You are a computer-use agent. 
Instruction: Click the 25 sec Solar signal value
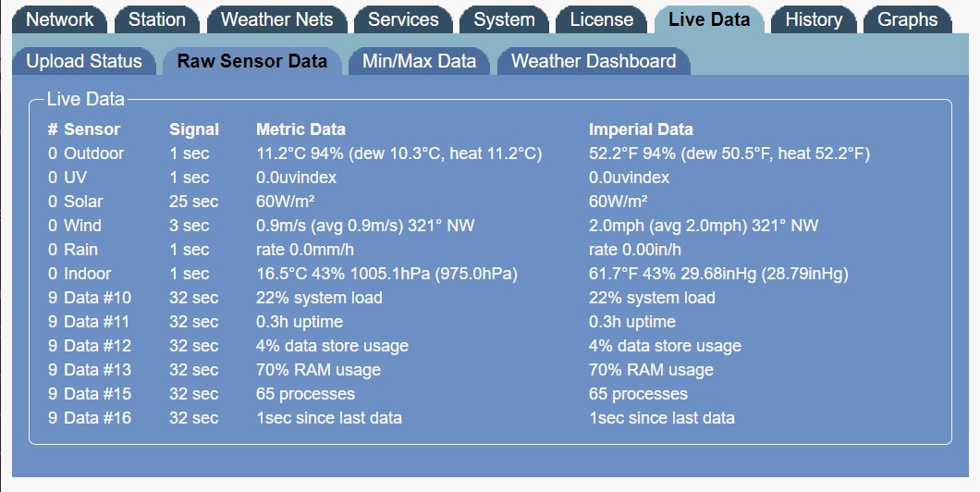tap(194, 202)
